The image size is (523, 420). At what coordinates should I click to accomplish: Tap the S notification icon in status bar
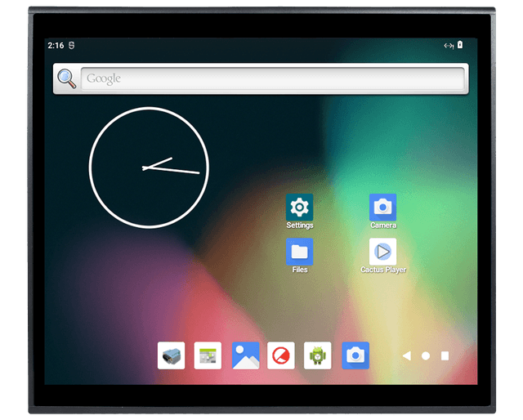click(71, 46)
